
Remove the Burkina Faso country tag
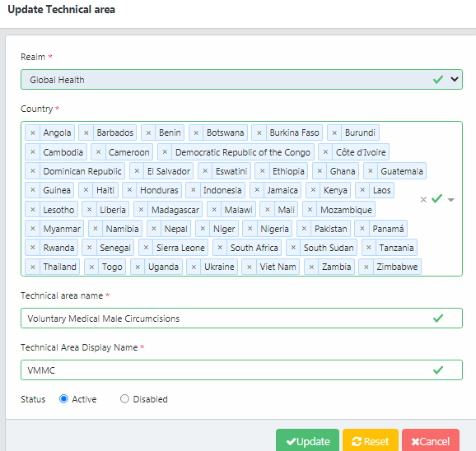tap(259, 133)
